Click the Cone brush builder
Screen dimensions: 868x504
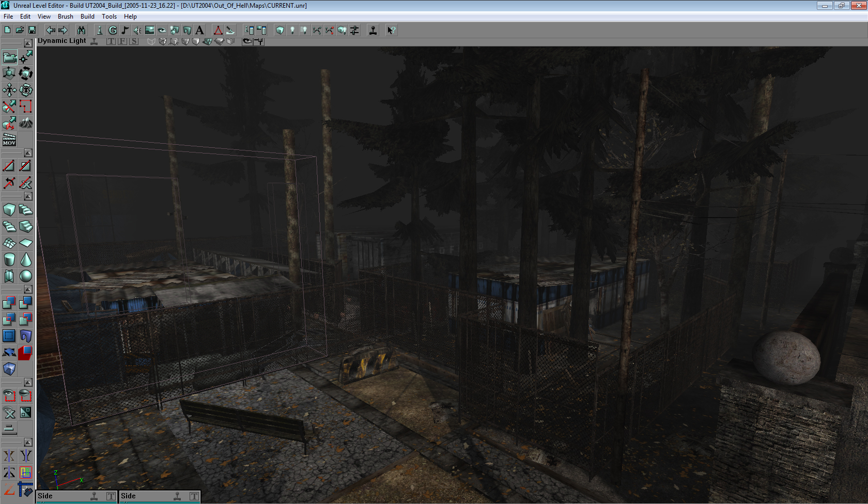click(26, 259)
